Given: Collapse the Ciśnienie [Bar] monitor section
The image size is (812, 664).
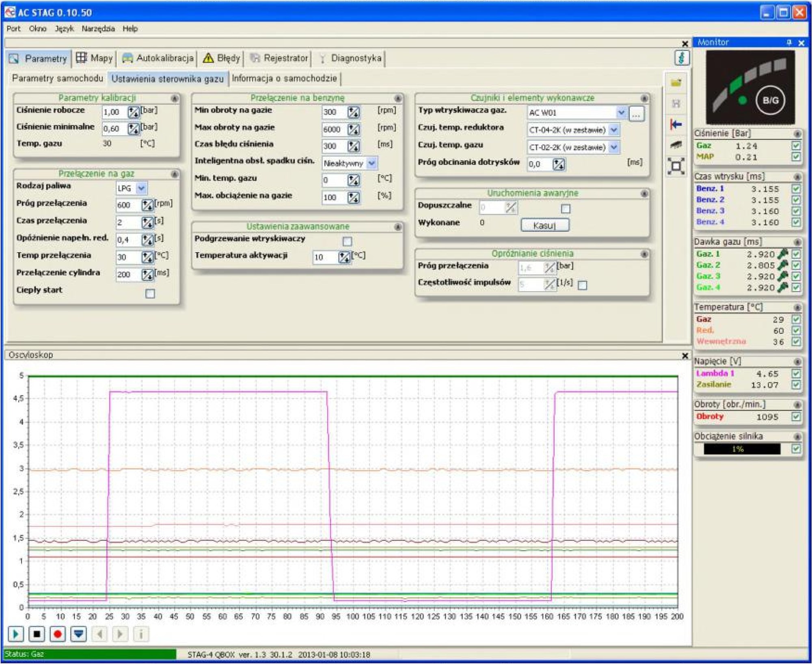Looking at the screenshot, I should coord(797,134).
